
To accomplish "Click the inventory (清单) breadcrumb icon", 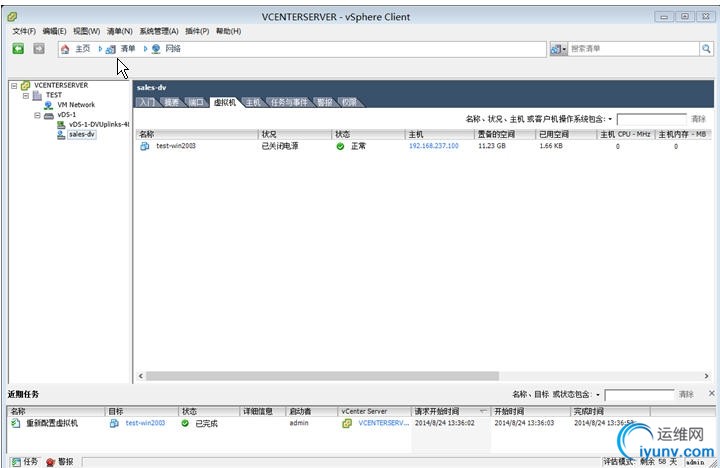I will click(x=110, y=49).
